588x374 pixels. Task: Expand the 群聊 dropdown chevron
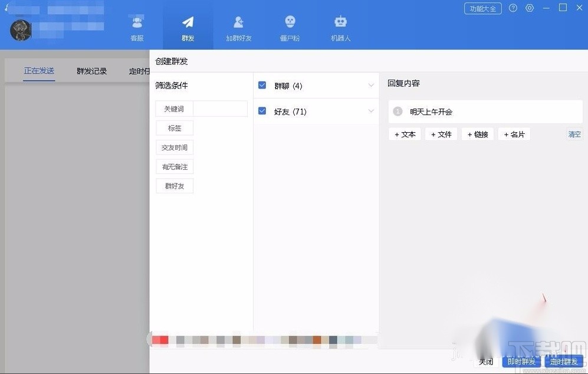coord(371,84)
